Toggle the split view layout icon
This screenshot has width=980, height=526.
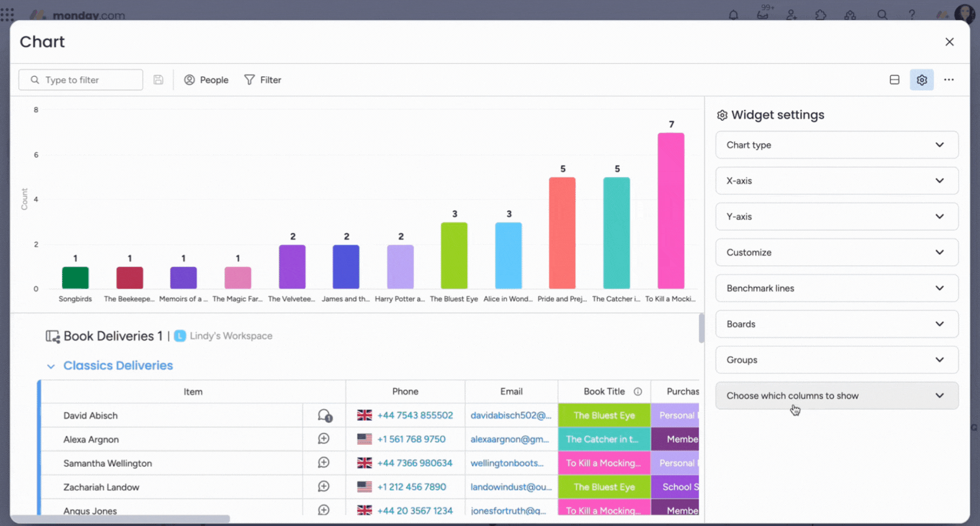[x=894, y=80]
